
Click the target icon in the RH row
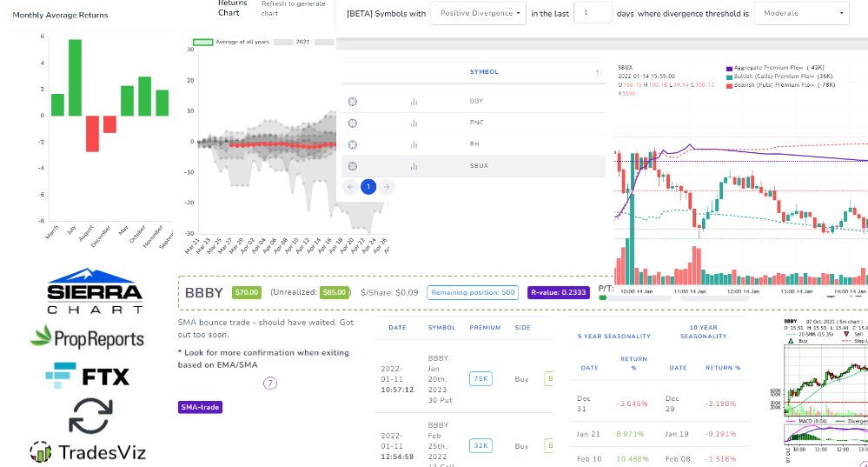pyautogui.click(x=353, y=144)
